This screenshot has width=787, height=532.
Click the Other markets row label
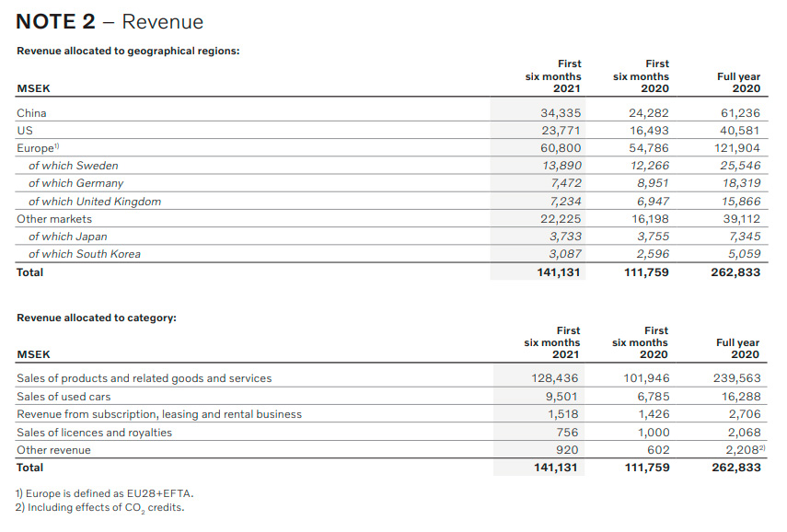point(54,219)
